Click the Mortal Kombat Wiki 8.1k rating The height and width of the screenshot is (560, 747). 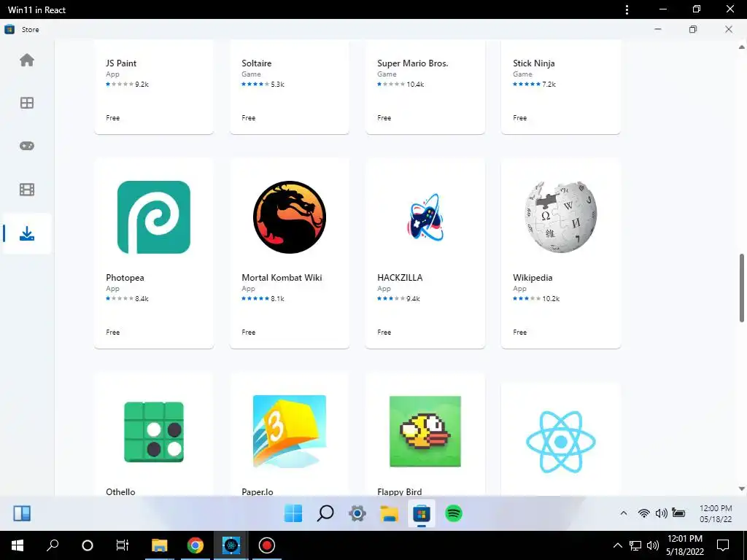[x=263, y=298]
